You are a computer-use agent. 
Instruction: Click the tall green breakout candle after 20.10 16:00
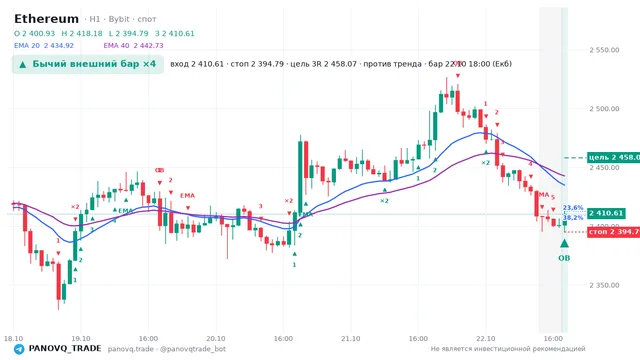300,178
